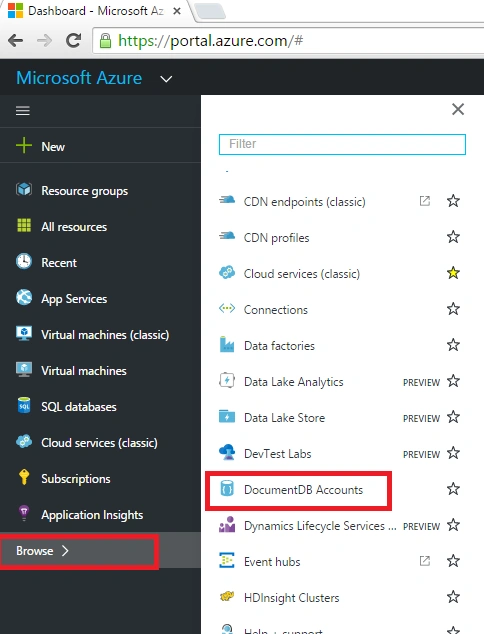
Task: Unfavorite Cloud services (classic) yellow star
Action: coord(453,273)
